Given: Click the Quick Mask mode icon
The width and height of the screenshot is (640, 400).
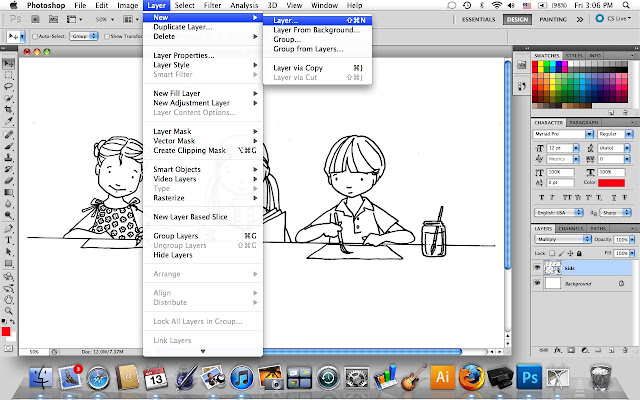Looking at the screenshot, I should 8,348.
